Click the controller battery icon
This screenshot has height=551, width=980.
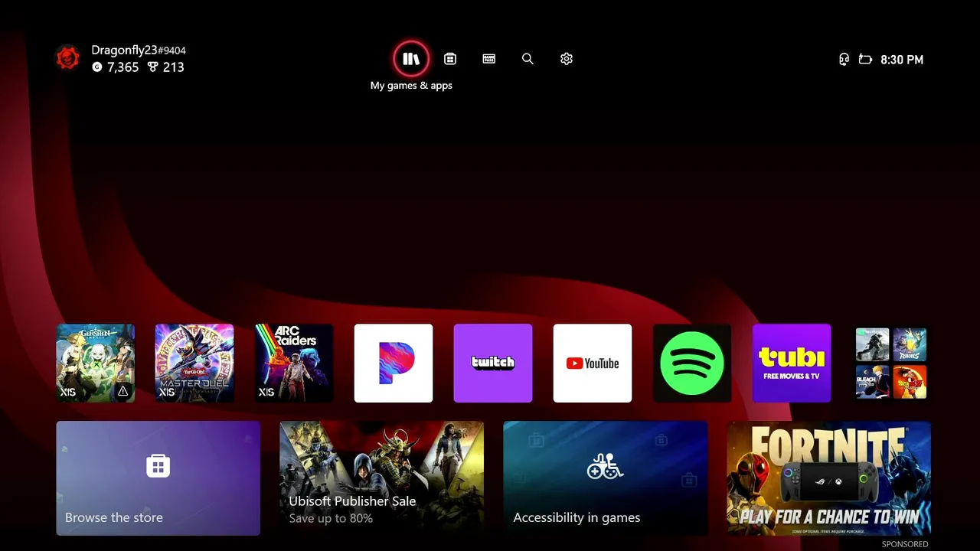pos(865,60)
